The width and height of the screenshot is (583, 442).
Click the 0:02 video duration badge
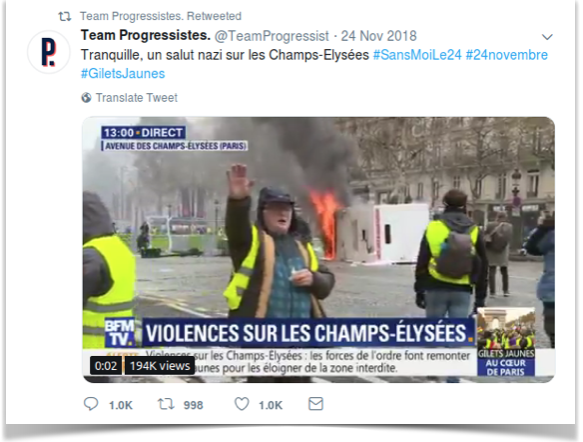(x=106, y=366)
